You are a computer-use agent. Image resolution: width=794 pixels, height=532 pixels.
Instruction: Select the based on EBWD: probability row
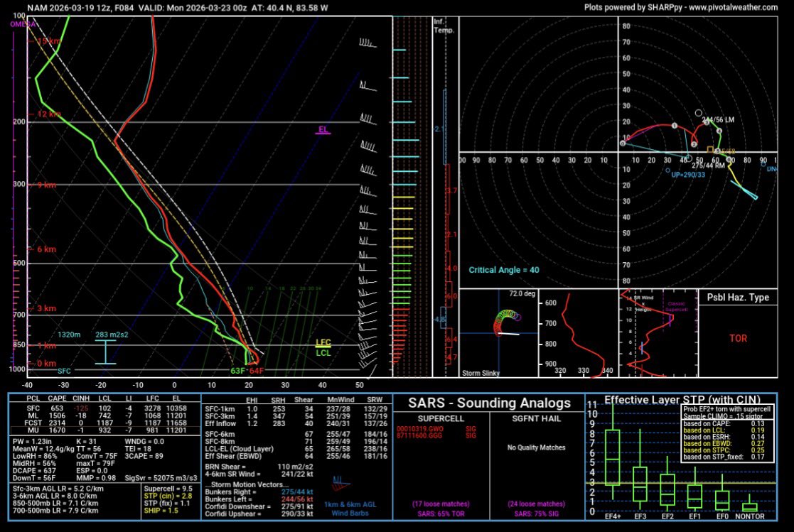(724, 443)
